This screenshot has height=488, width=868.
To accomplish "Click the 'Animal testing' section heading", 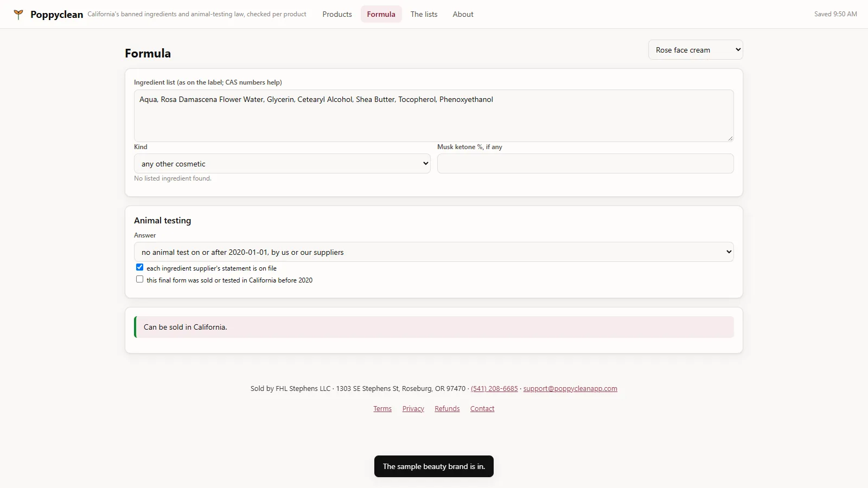I will pyautogui.click(x=163, y=221).
